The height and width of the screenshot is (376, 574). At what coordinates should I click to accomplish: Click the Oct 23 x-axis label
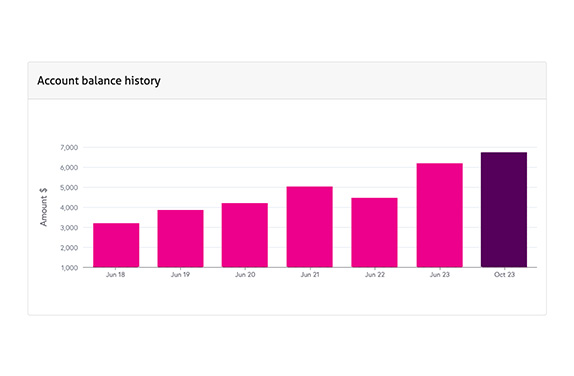pyautogui.click(x=504, y=275)
